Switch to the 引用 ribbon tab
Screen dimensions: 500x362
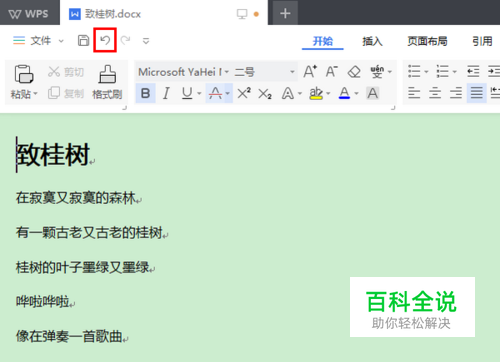coord(482,41)
